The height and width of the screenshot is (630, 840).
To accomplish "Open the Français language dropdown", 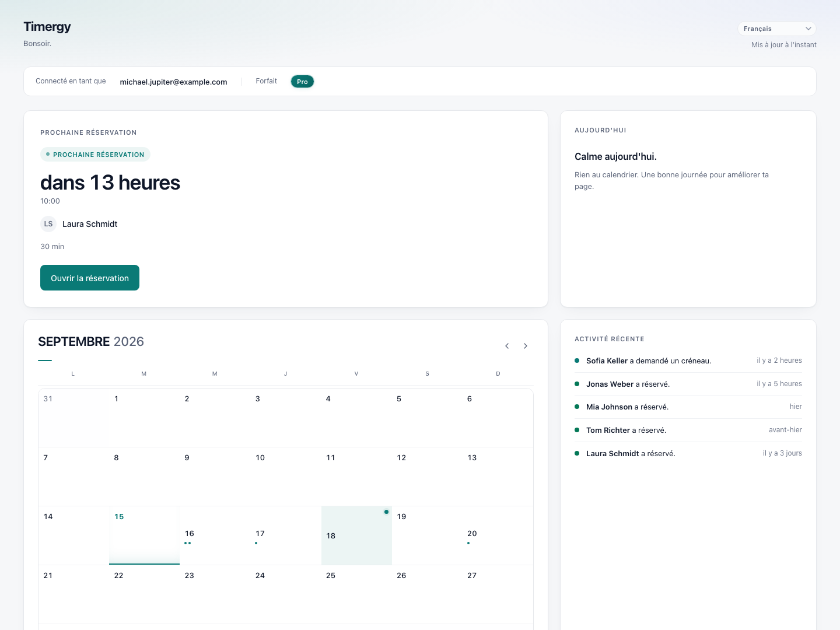I will tap(777, 29).
